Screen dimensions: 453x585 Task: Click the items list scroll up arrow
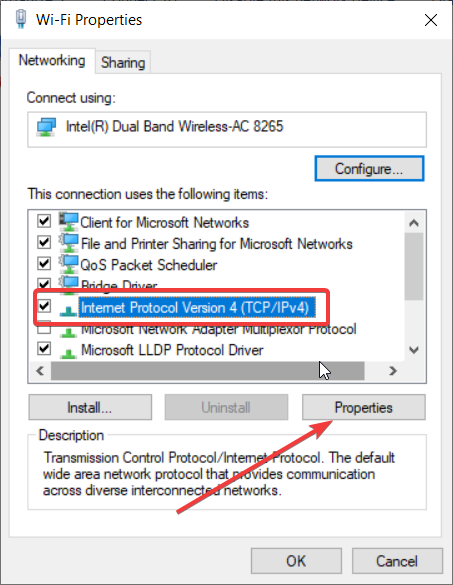[x=413, y=223]
